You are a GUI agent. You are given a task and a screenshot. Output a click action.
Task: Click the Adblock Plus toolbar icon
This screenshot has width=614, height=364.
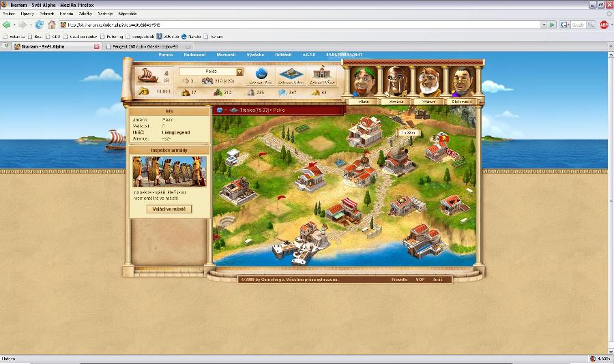pos(604,25)
